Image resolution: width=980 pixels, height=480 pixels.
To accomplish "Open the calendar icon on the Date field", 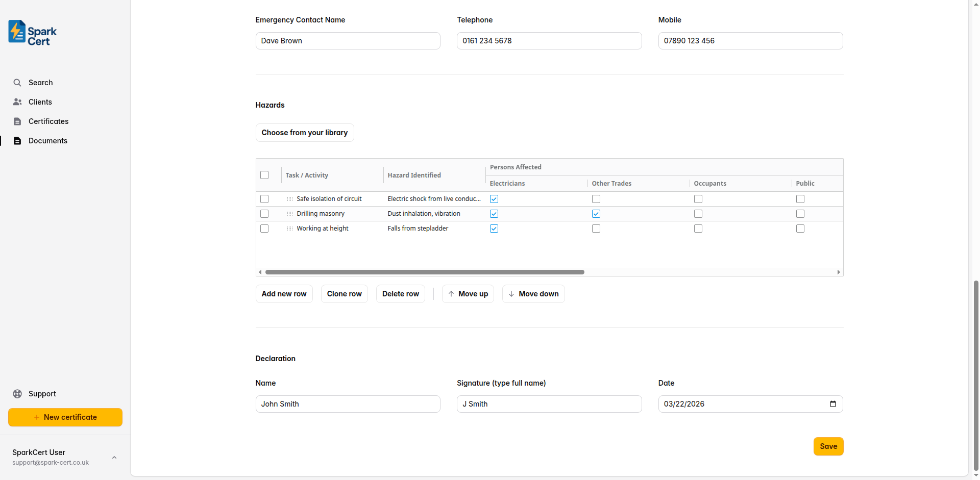I will pos(833,403).
